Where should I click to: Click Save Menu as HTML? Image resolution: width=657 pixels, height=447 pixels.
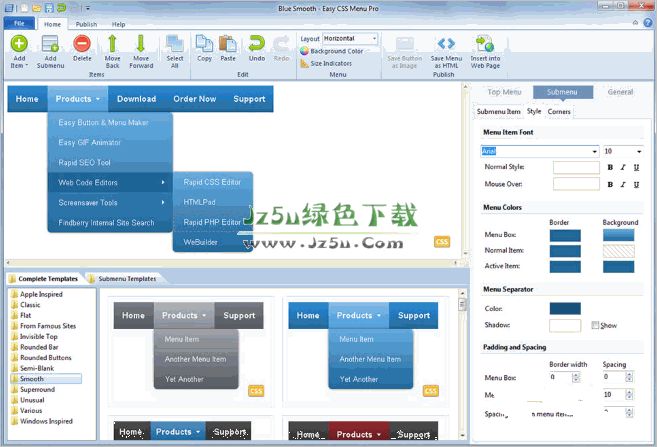446,52
